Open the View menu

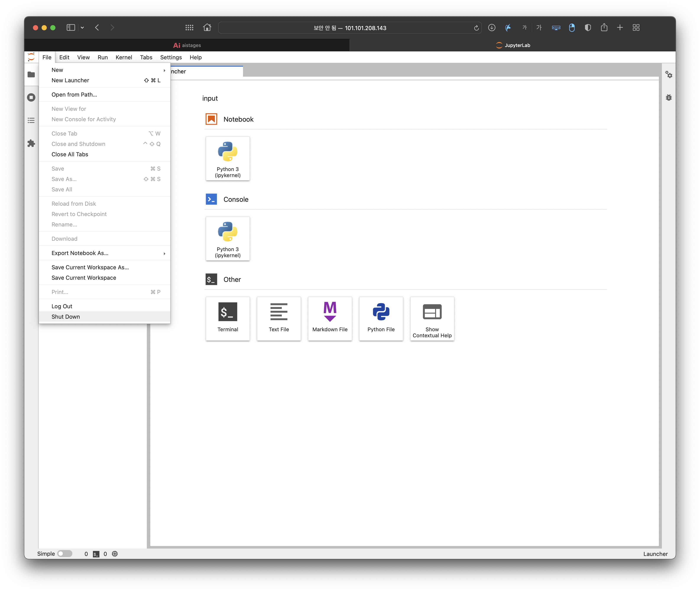click(83, 57)
